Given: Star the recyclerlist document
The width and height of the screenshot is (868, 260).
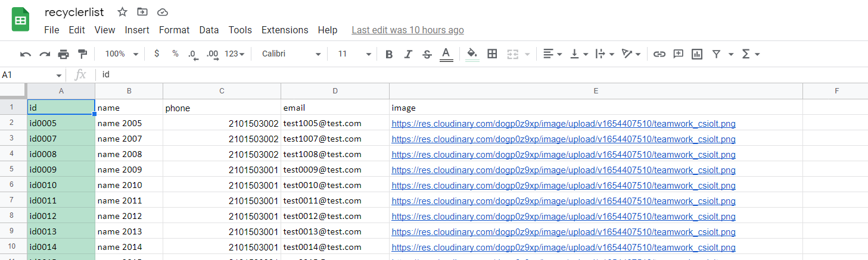Looking at the screenshot, I should pyautogui.click(x=122, y=12).
